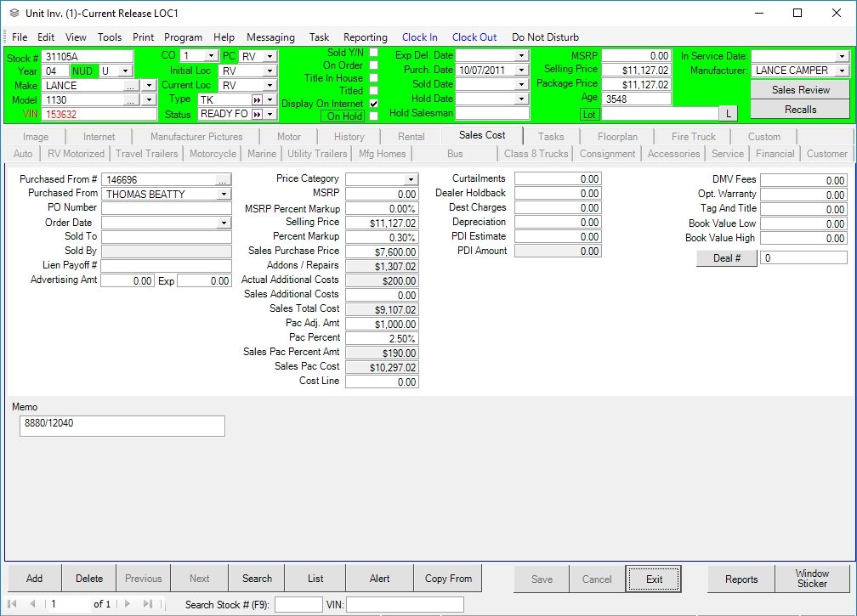Click the Reports button

(x=741, y=579)
